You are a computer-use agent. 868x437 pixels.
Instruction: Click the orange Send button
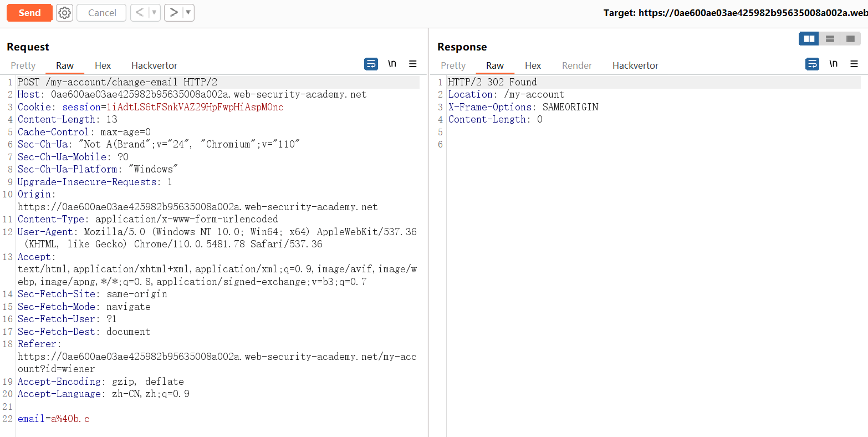(29, 13)
